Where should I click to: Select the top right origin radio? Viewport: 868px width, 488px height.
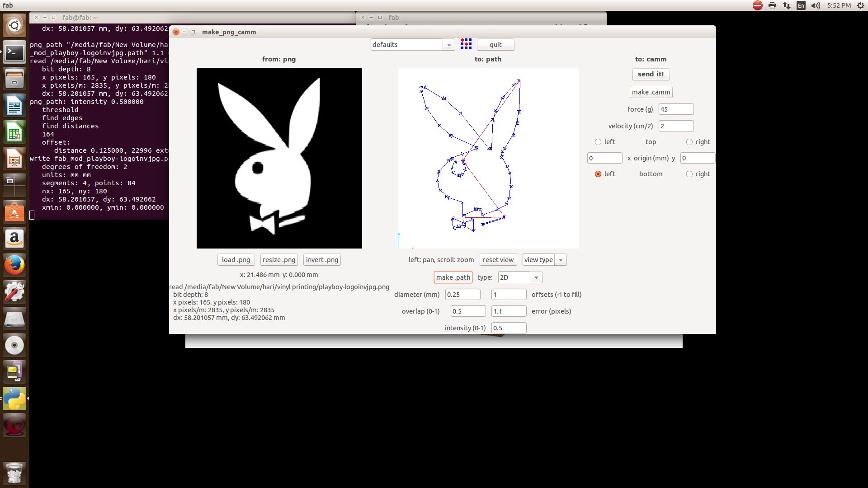coord(689,142)
